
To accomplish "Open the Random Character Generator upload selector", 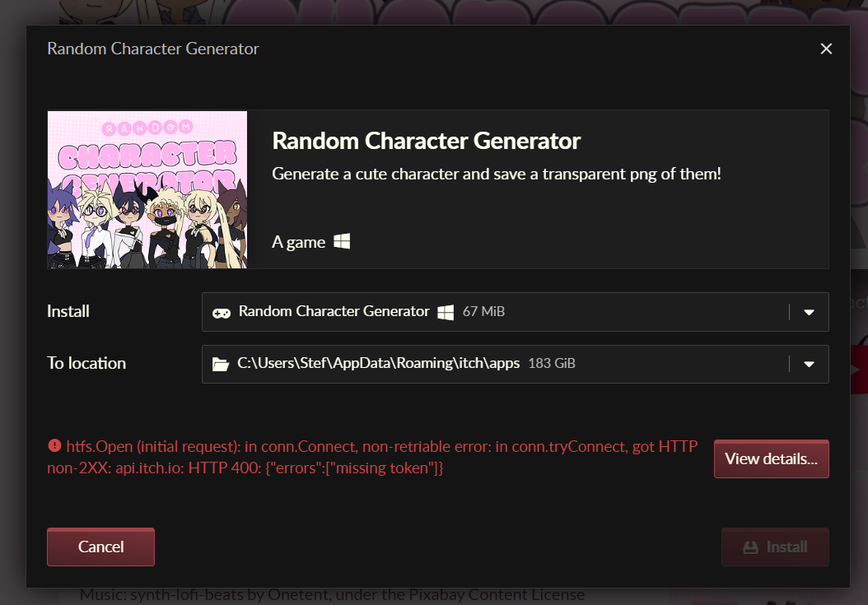I will click(515, 312).
